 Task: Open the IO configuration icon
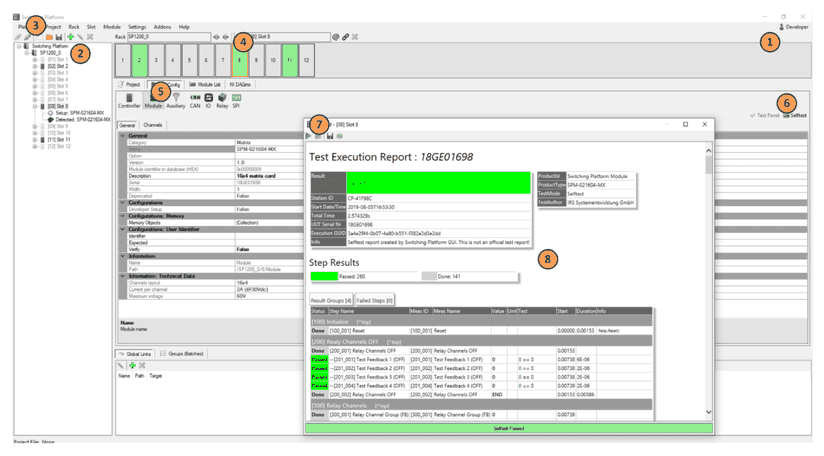point(208,100)
